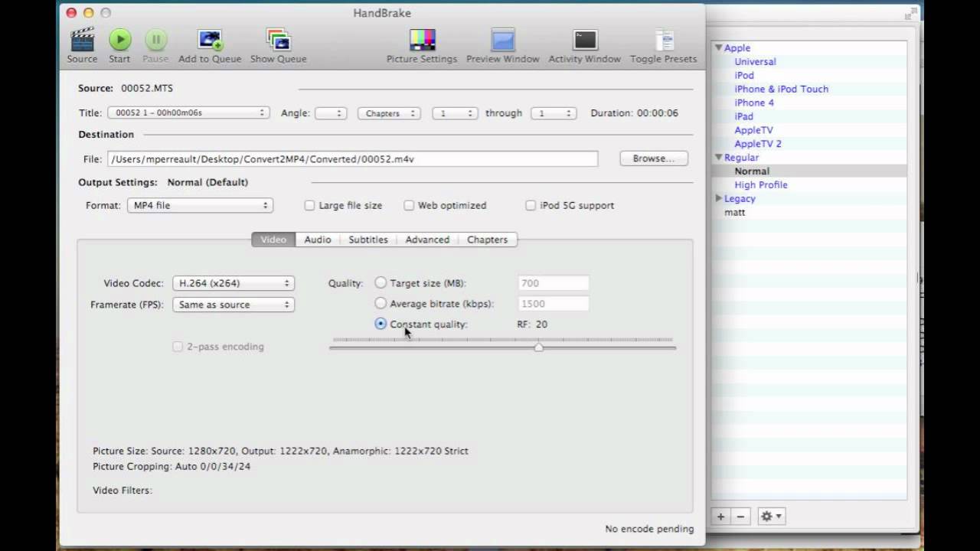980x551 pixels.
Task: Select the matt custom preset
Action: tap(735, 212)
